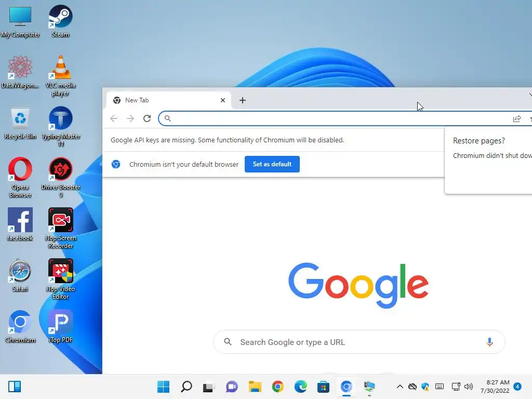Select the Chromium desktop shortcut

coord(20,326)
